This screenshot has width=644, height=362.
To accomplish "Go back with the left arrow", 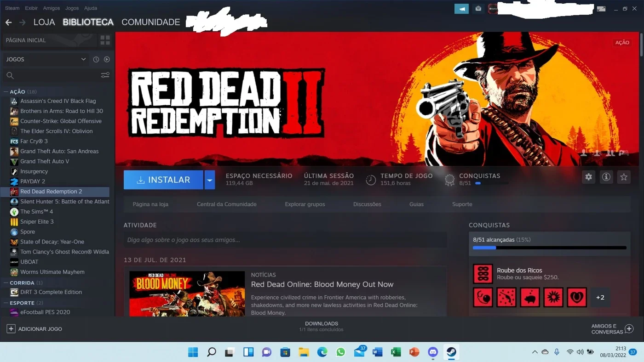I will [x=8, y=22].
